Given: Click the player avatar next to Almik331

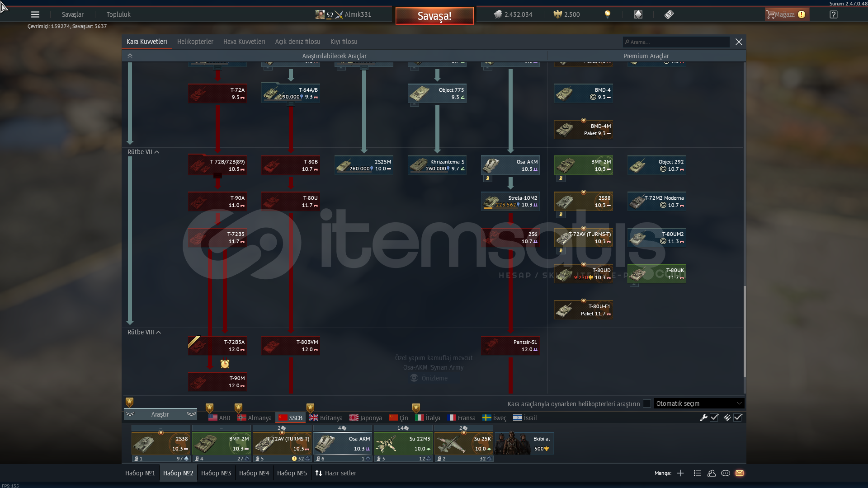Looking at the screenshot, I should tap(320, 14).
